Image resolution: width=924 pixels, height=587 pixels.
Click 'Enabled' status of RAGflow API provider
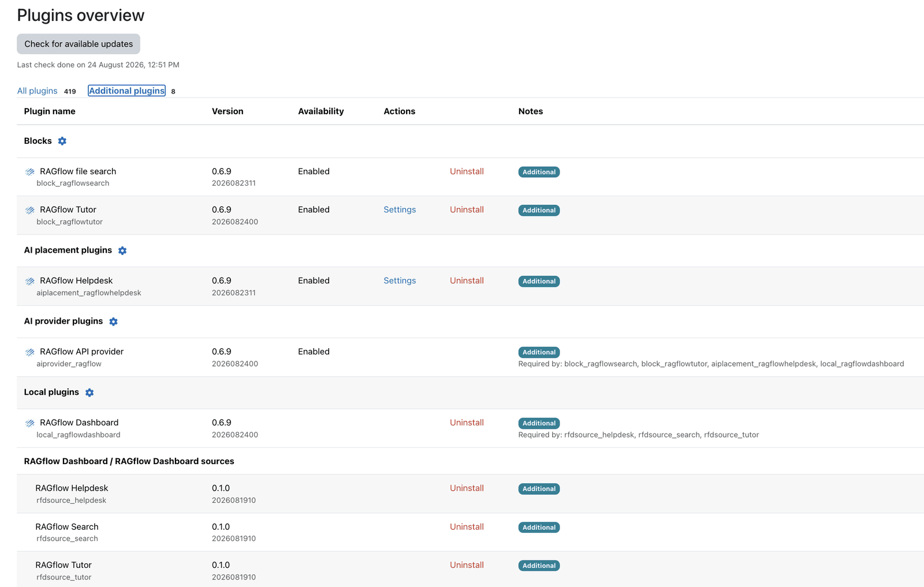(x=314, y=352)
